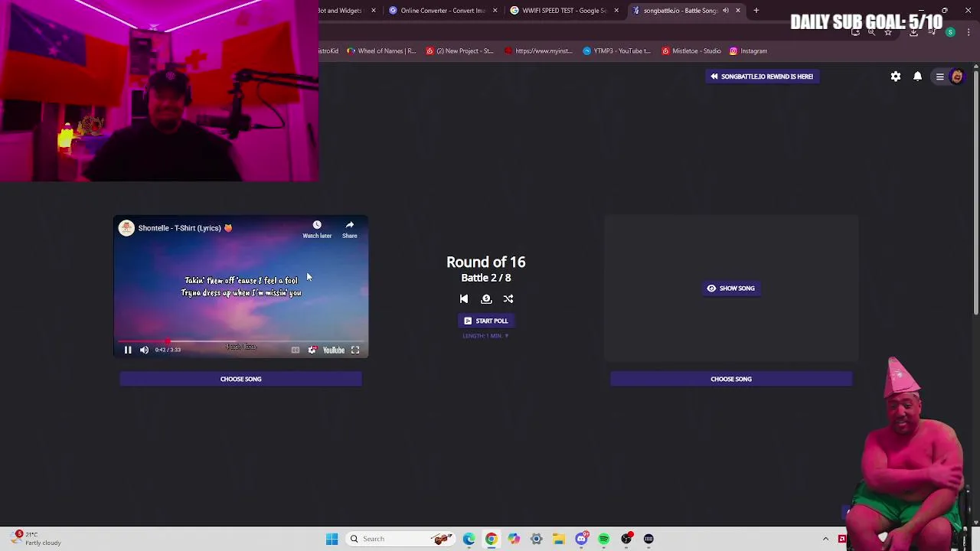Image resolution: width=980 pixels, height=551 pixels.
Task: Reveal the hidden song with Show Song
Action: coord(731,289)
